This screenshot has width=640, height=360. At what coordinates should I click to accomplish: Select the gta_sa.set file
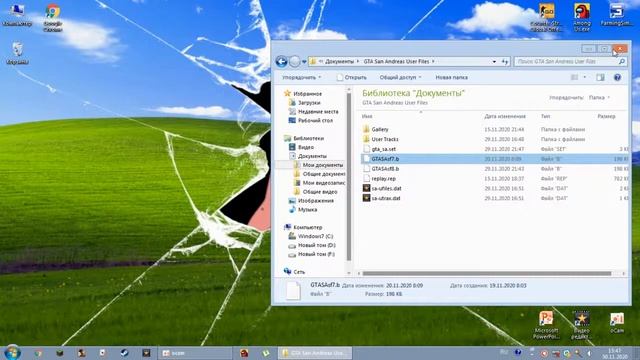click(x=384, y=149)
